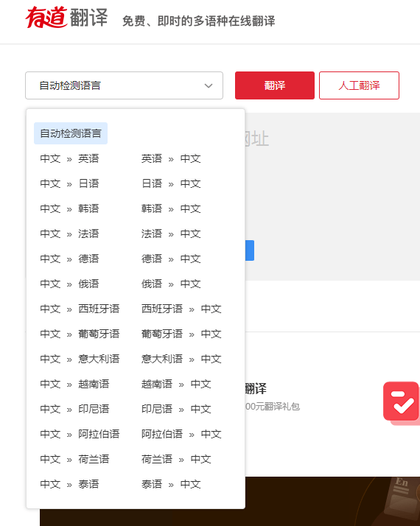Click the red 翻译 button
Viewport: 420px width, 526px height.
click(x=274, y=85)
